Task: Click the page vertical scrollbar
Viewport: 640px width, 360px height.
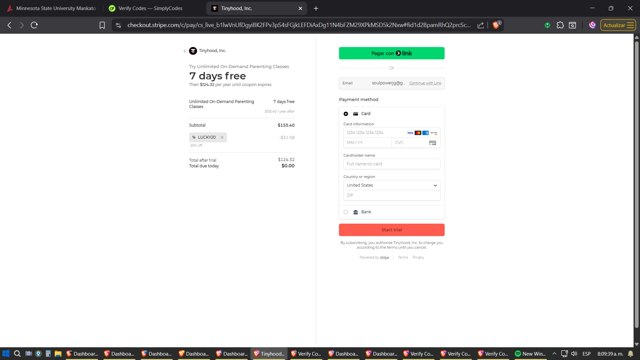Action: (636, 184)
